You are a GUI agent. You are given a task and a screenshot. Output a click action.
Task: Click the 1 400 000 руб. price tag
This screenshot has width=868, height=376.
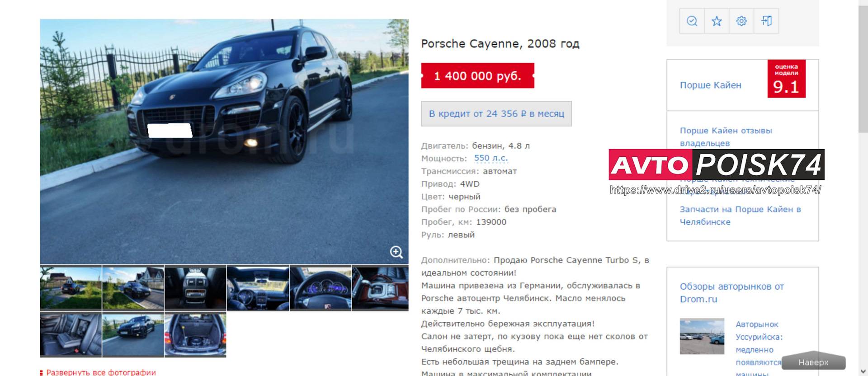(477, 75)
